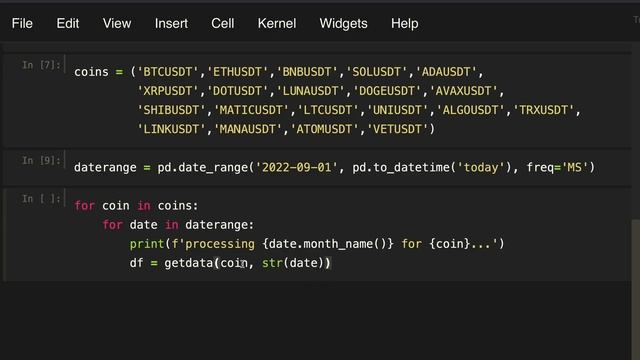Click the 'DOGEUSDT' string

point(387,91)
